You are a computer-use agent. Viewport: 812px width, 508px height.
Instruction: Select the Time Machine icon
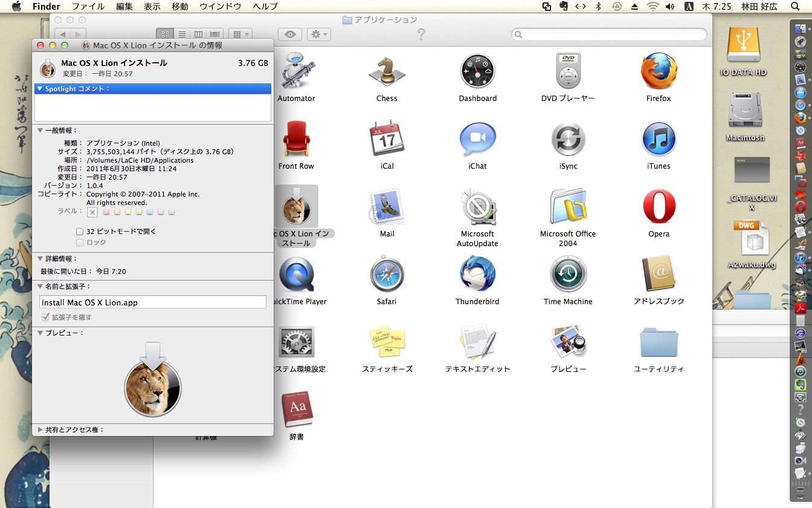pos(568,275)
